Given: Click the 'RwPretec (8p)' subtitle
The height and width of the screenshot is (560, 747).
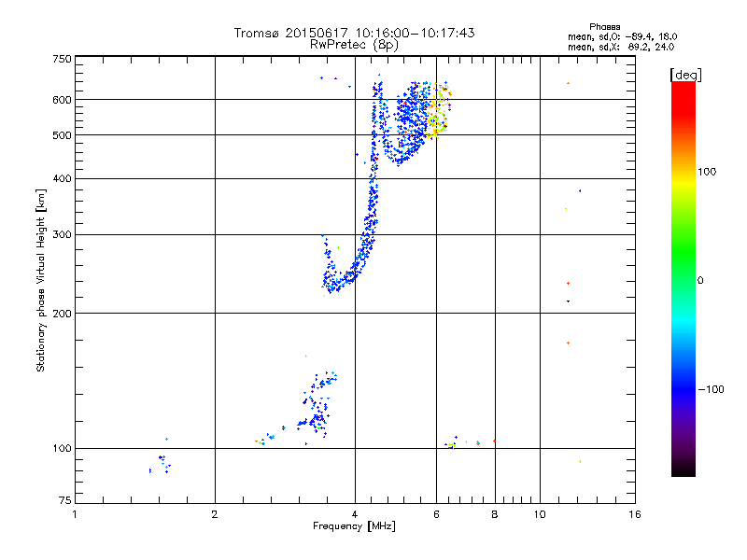Looking at the screenshot, I should coord(354,45).
